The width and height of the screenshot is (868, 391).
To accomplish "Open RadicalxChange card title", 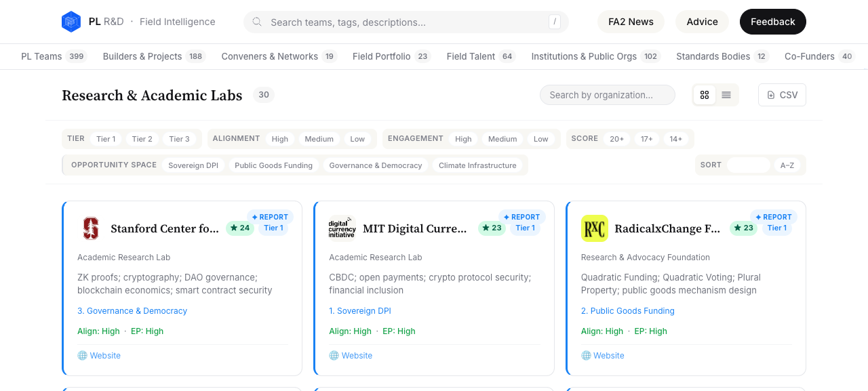I will pos(667,228).
